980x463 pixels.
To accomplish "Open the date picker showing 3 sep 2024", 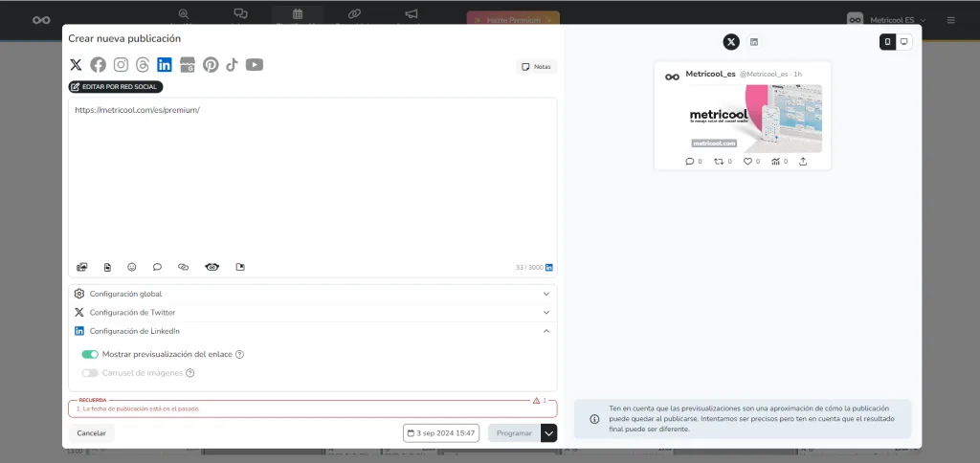I will [x=441, y=433].
